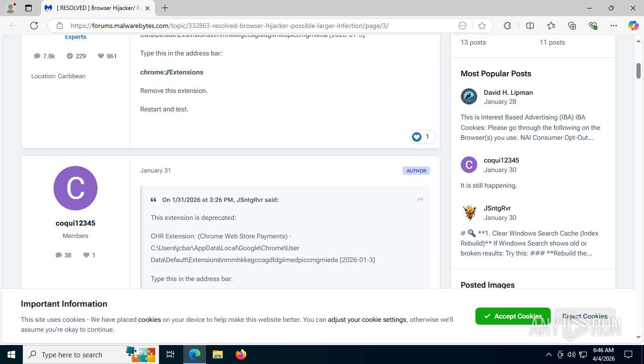Click the 7.8k posts count stat
Screen dimensions: 644x364
click(x=45, y=56)
